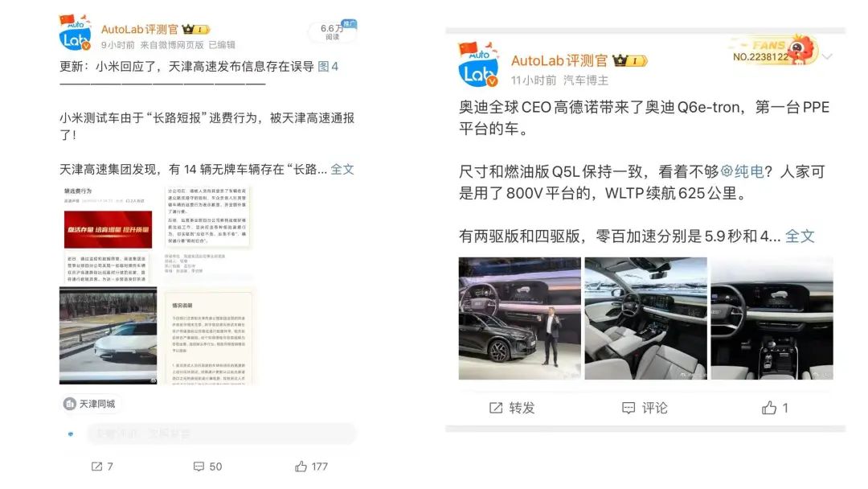Click the 转发 repost icon in right post

click(495, 408)
